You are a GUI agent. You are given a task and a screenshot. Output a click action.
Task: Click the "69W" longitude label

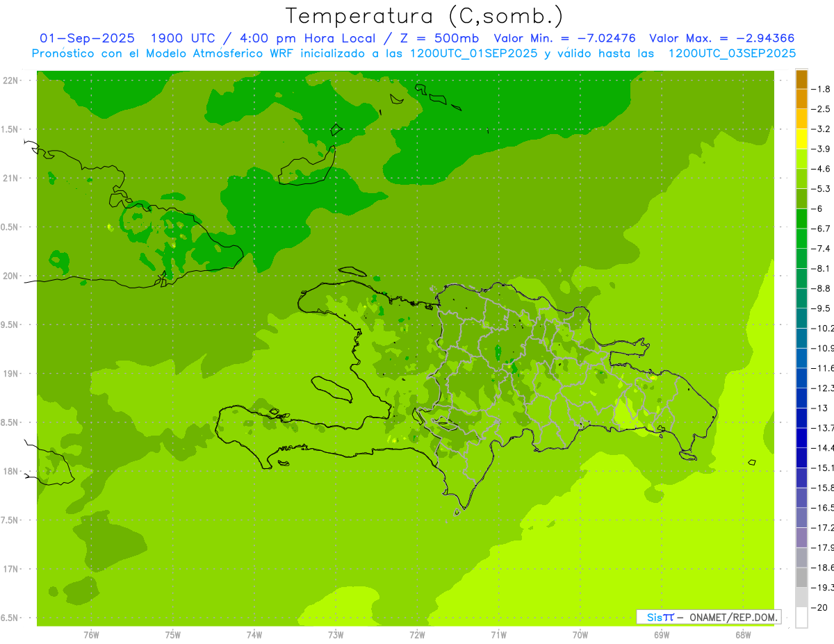662,635
